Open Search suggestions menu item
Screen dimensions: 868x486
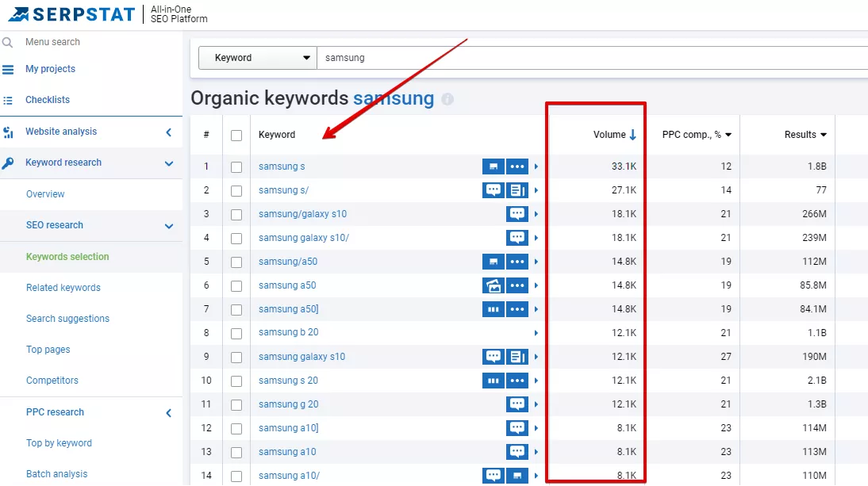coord(67,319)
